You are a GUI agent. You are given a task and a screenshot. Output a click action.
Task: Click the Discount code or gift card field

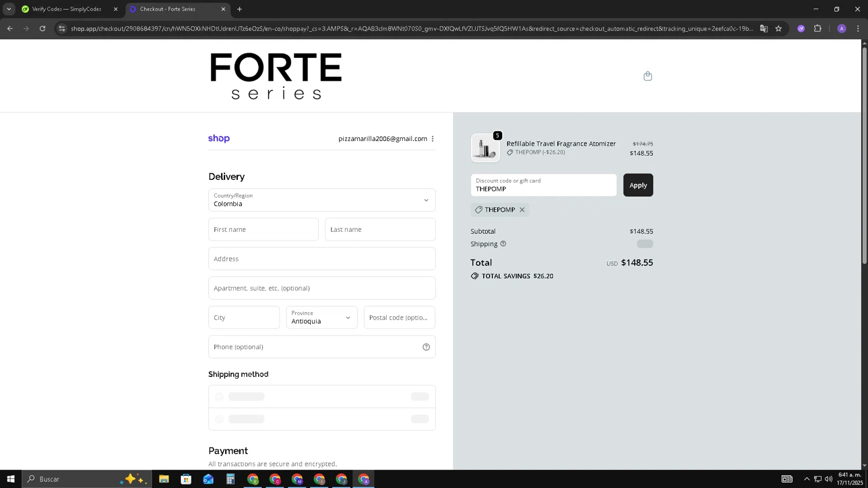543,185
